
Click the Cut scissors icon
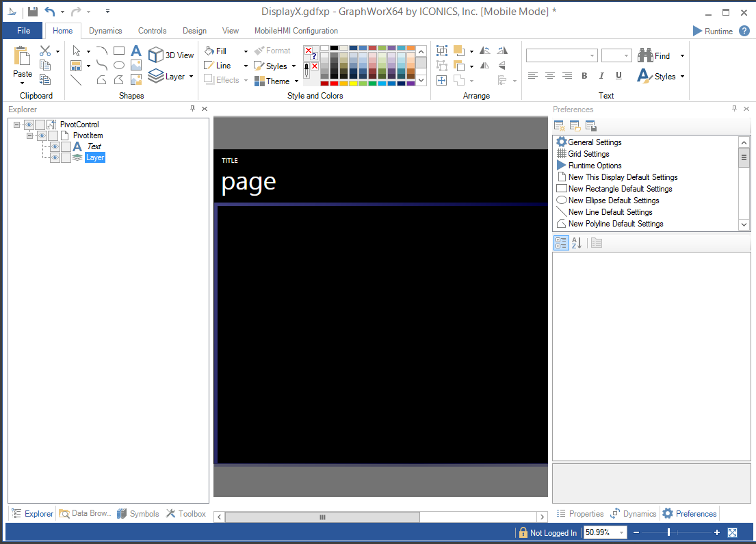tap(45, 51)
